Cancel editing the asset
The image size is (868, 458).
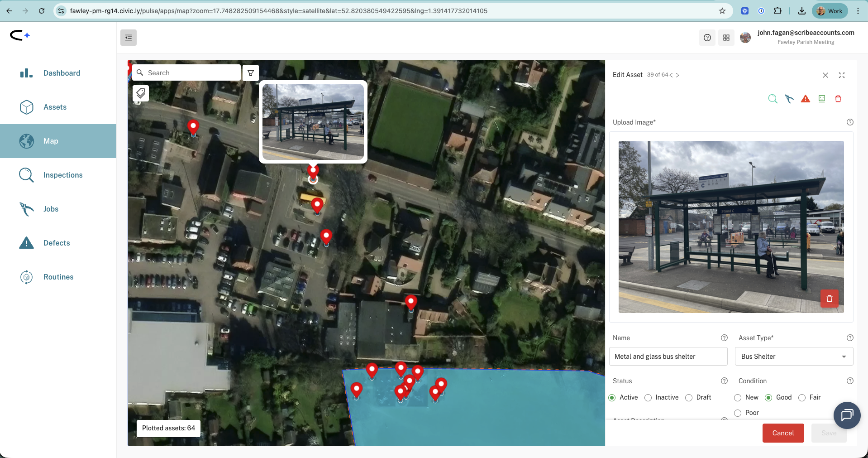pyautogui.click(x=783, y=433)
